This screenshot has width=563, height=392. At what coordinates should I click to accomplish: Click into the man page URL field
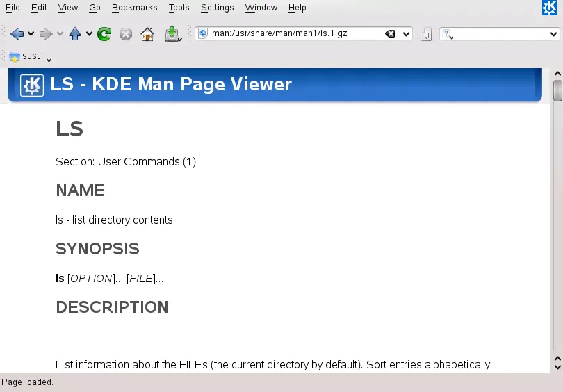click(292, 34)
